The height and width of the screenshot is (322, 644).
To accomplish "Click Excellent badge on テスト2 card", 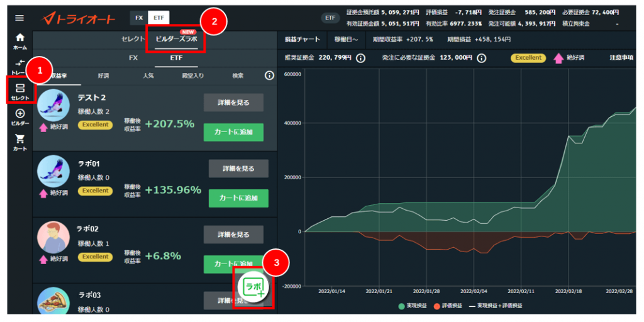I will click(x=95, y=125).
